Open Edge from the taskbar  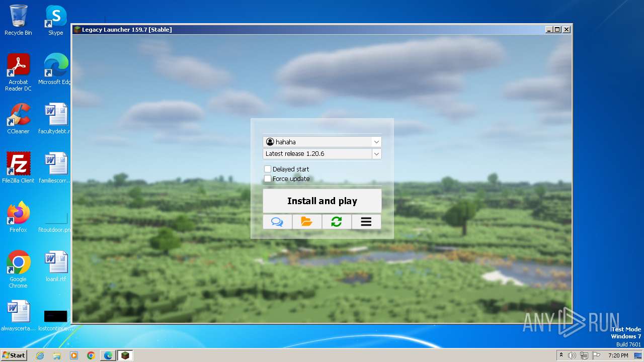pyautogui.click(x=108, y=355)
